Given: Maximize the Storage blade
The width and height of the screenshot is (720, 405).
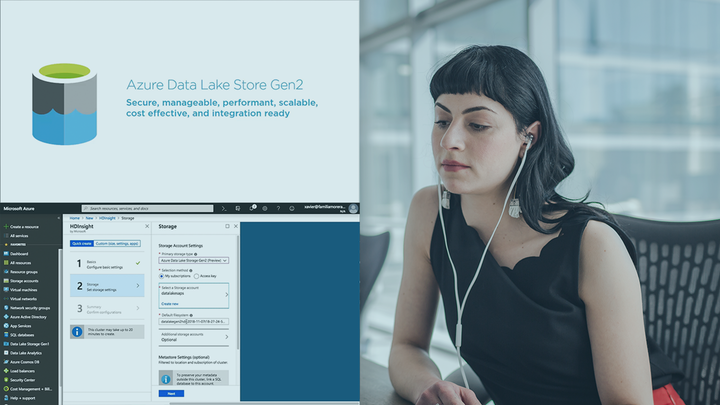Looking at the screenshot, I should pos(227,226).
